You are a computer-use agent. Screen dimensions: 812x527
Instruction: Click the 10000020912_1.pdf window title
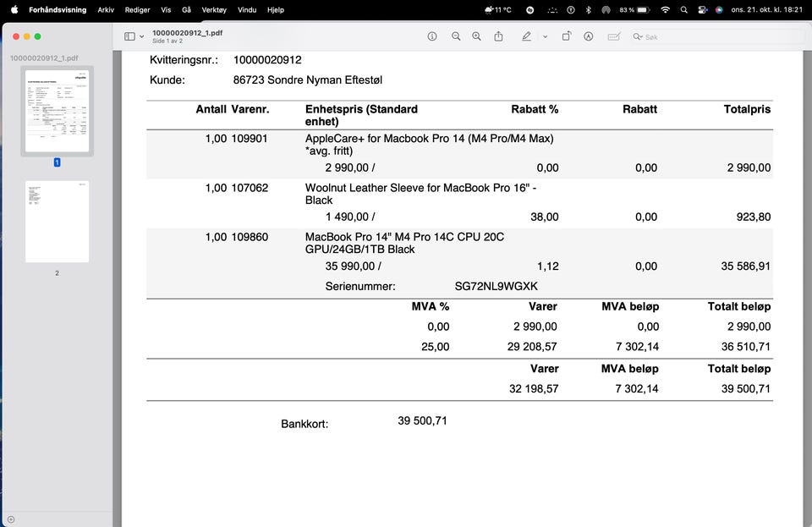point(188,33)
